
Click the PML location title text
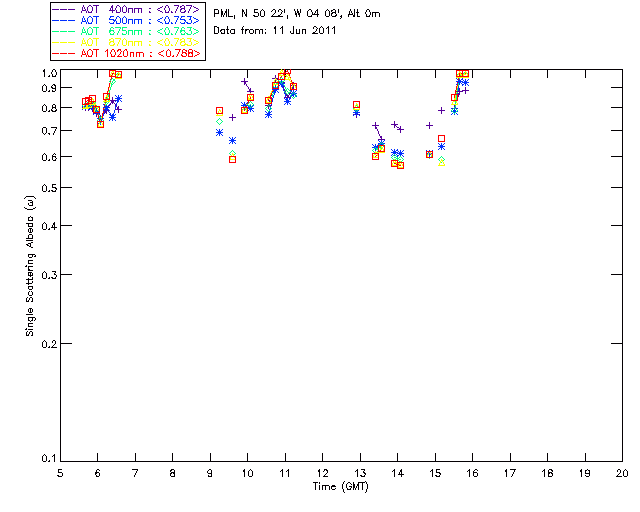click(x=296, y=14)
